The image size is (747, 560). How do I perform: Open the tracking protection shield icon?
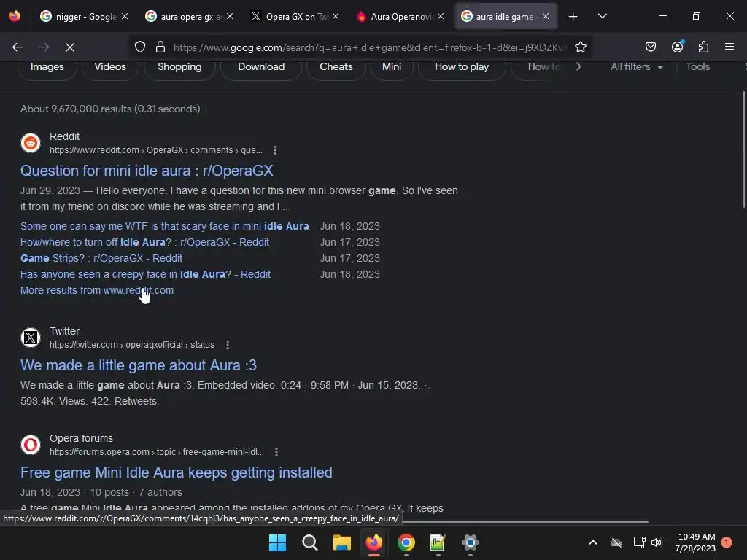click(140, 47)
